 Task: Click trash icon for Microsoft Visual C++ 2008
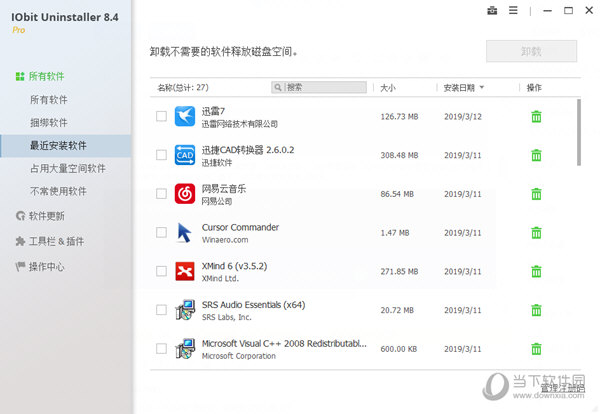click(x=536, y=349)
